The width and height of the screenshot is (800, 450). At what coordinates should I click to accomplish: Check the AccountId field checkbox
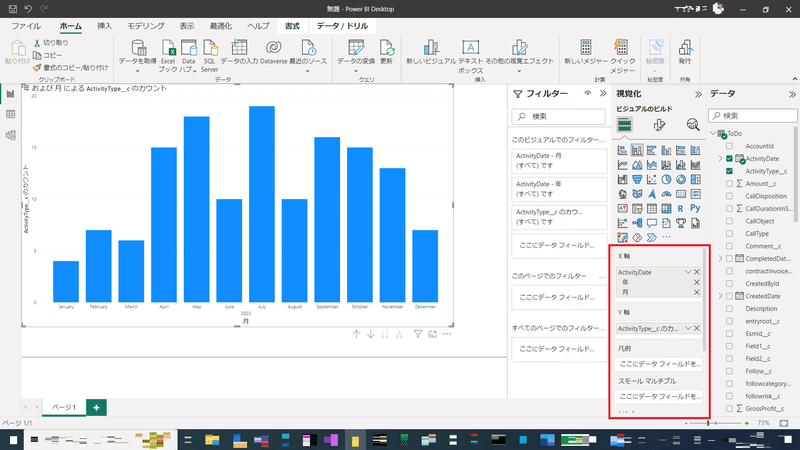729,146
